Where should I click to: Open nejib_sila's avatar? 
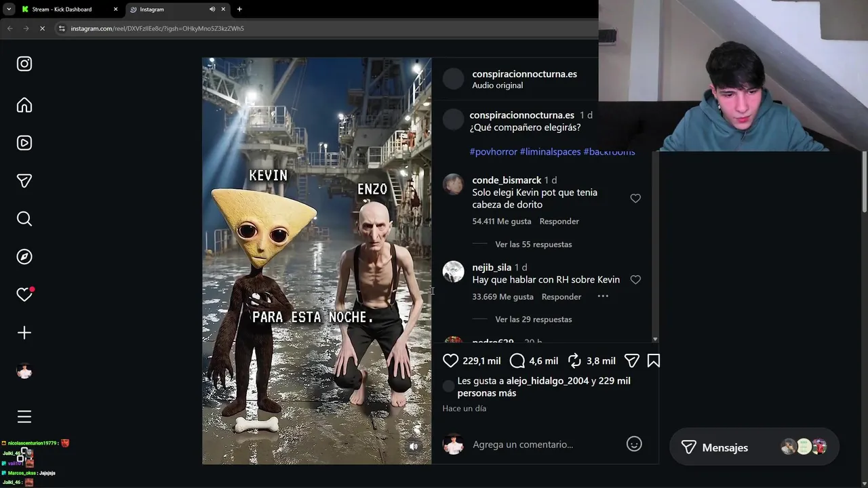(454, 272)
